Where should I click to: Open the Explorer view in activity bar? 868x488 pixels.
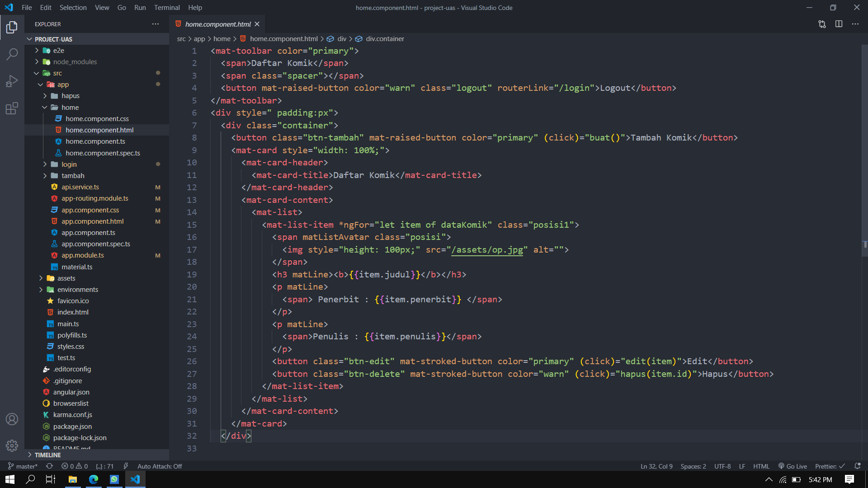tap(12, 28)
